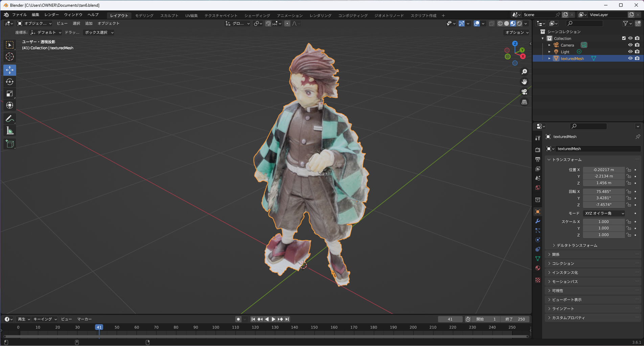Click frame 41 playhead marker in timeline
Screen dimensions: 644x346
point(99,327)
